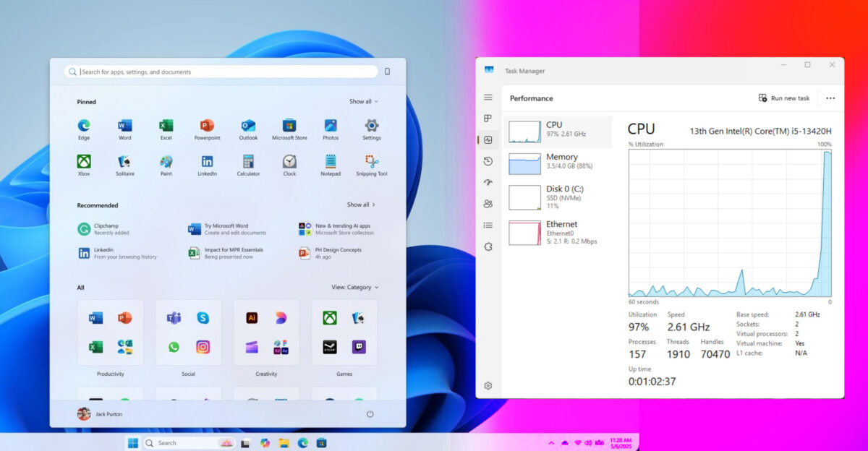Open Task Manager's more options ellipsis menu
Viewport: 868px width, 451px height.
830,98
